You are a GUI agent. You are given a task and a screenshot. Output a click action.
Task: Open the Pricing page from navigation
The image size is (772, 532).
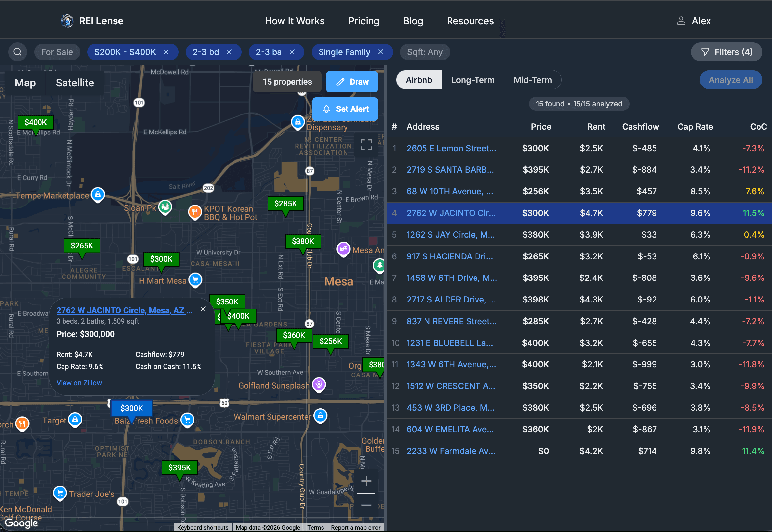pyautogui.click(x=364, y=21)
